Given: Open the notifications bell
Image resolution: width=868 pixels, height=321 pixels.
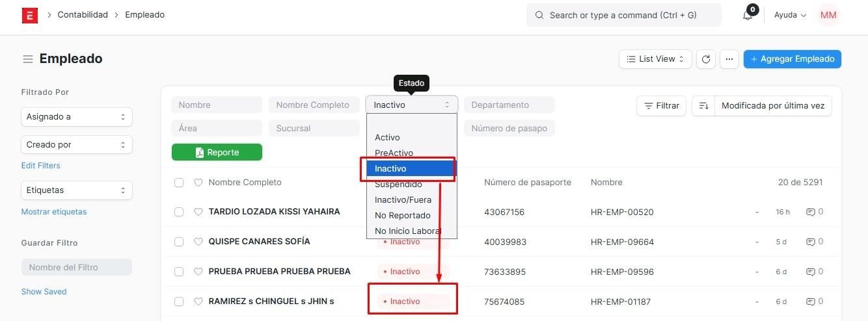Looking at the screenshot, I should (x=748, y=15).
